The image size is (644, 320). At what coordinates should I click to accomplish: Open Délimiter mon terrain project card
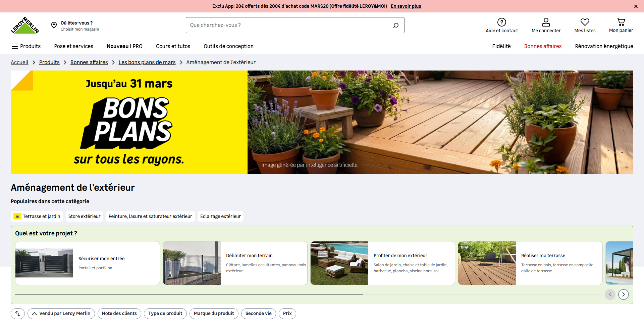(235, 263)
